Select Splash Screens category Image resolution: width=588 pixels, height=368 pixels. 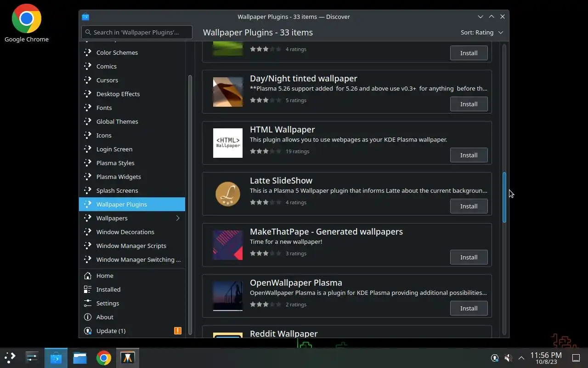pyautogui.click(x=132, y=190)
